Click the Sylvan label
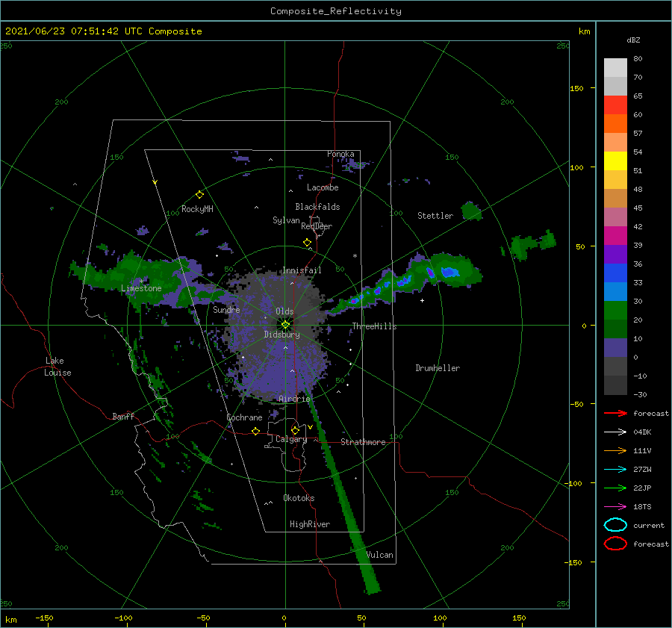 pos(286,220)
